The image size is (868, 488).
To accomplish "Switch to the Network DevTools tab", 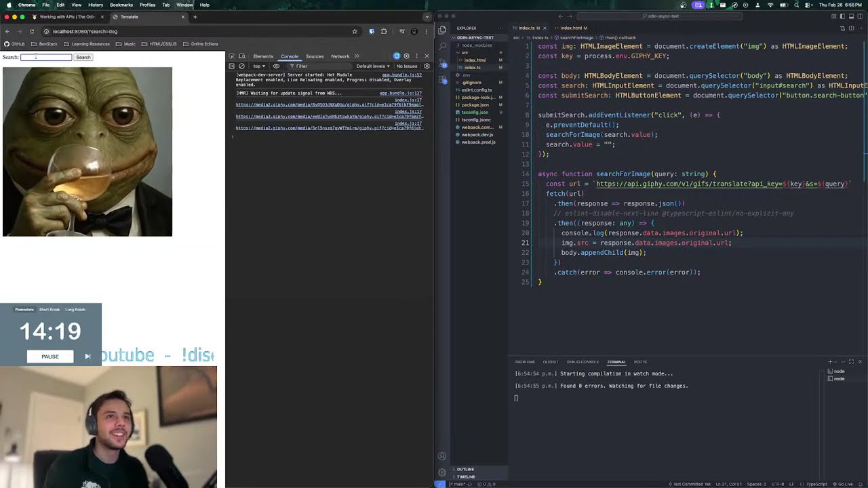I will pyautogui.click(x=340, y=56).
